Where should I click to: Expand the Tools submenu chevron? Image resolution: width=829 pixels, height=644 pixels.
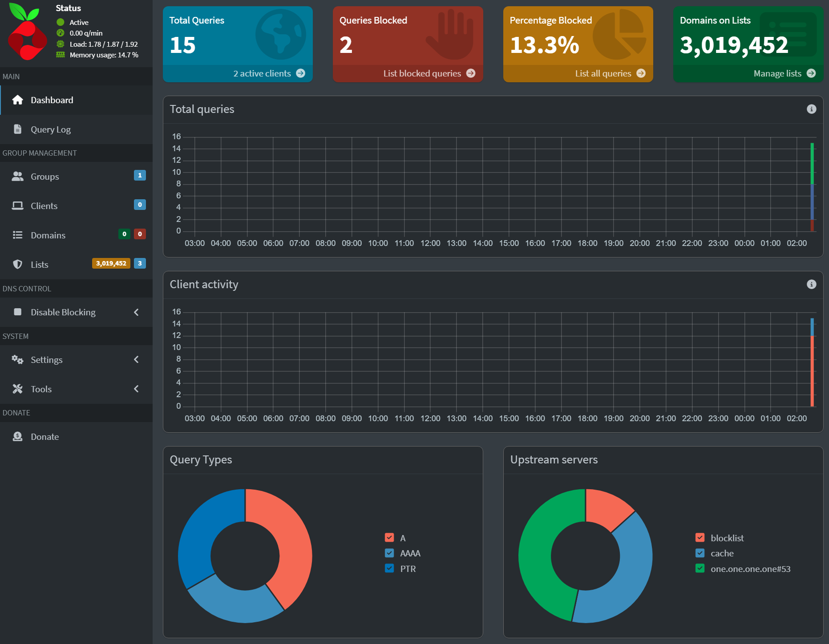pos(136,389)
